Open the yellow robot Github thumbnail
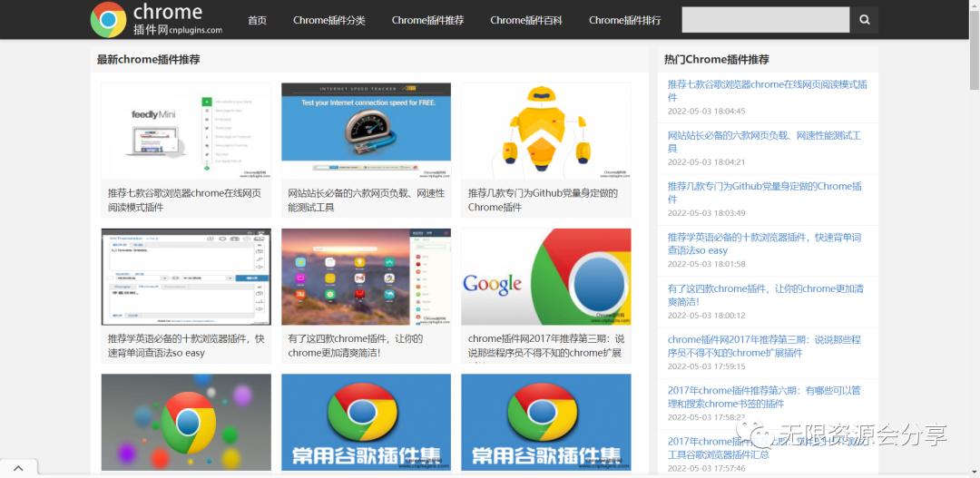Screen dimensions: 980x478 [546, 132]
